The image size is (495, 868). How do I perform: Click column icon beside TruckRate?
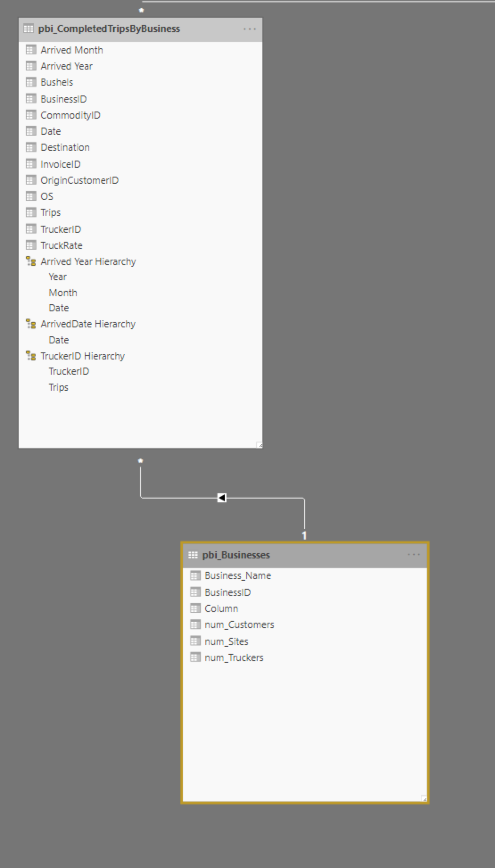coord(31,245)
